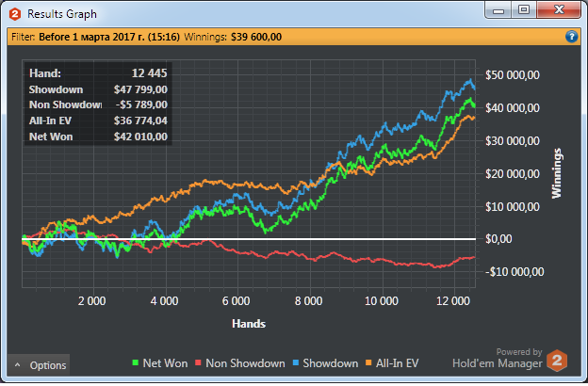Image resolution: width=588 pixels, height=386 pixels.
Task: Click the '2 000' x-axis label
Action: (92, 301)
